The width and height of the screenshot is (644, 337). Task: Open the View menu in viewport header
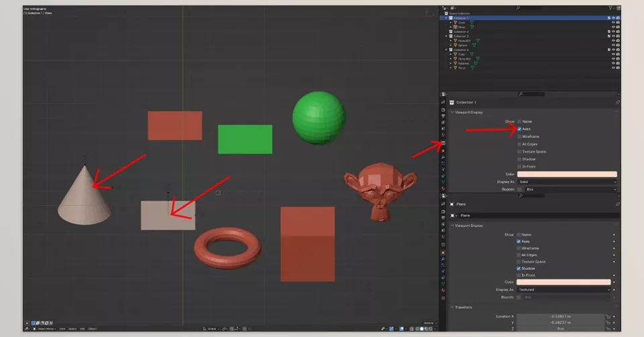coord(62,329)
